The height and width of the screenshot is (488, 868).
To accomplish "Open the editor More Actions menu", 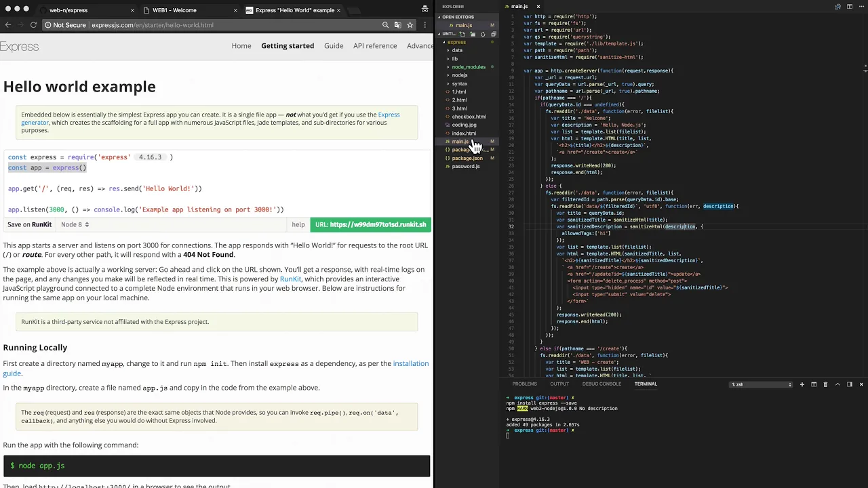I will point(861,7).
